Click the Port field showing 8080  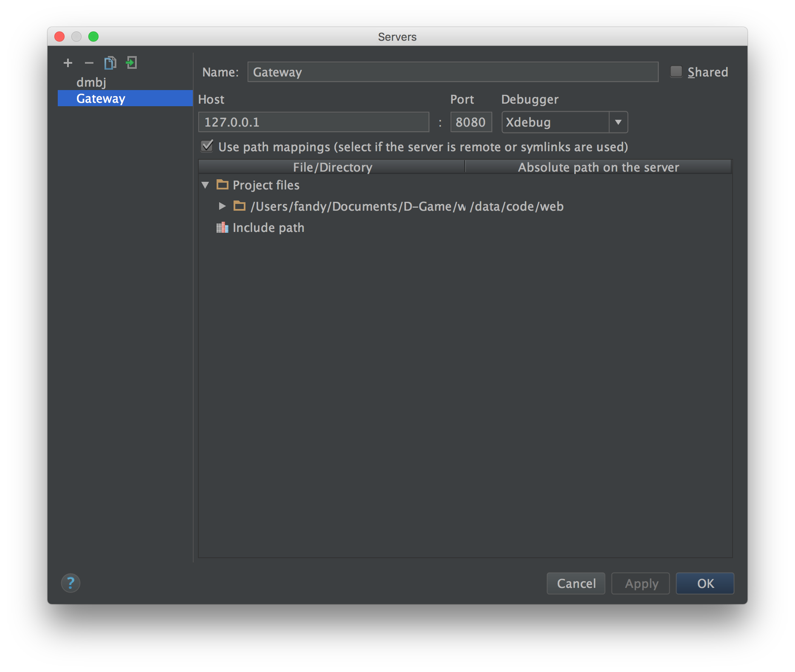tap(471, 122)
